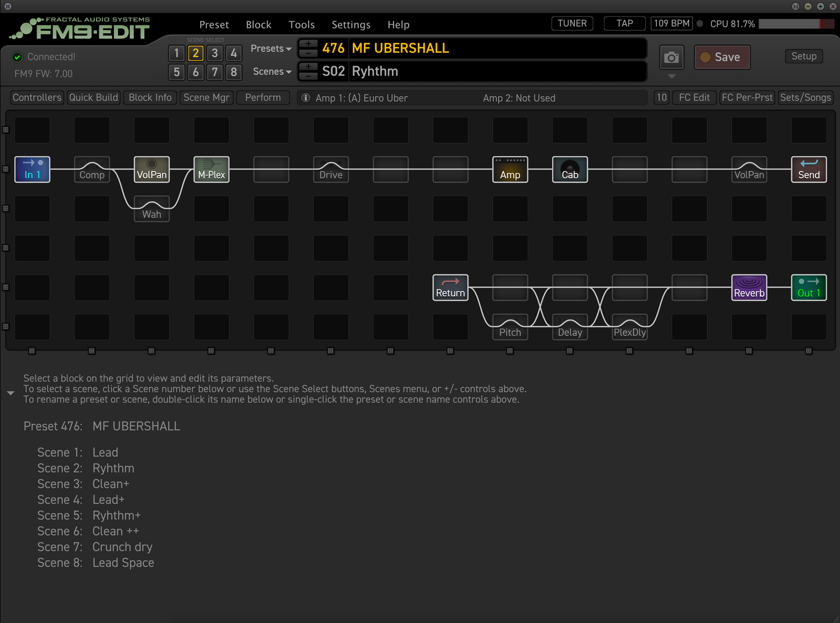
Task: Switch to scene 6 button
Action: click(x=196, y=72)
